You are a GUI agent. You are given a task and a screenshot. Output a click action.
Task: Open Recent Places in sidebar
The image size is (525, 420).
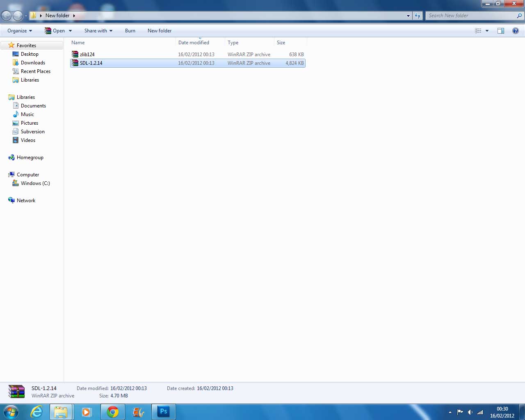coord(36,71)
